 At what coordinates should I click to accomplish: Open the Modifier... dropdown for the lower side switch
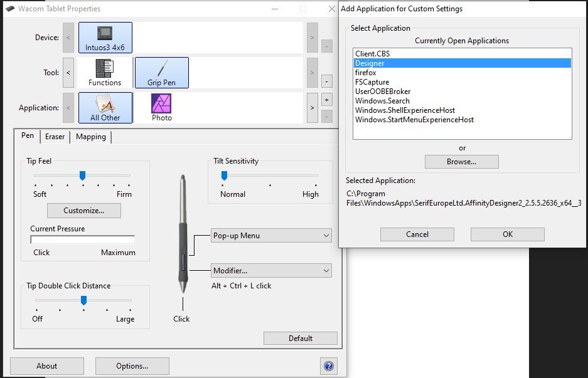(271, 270)
